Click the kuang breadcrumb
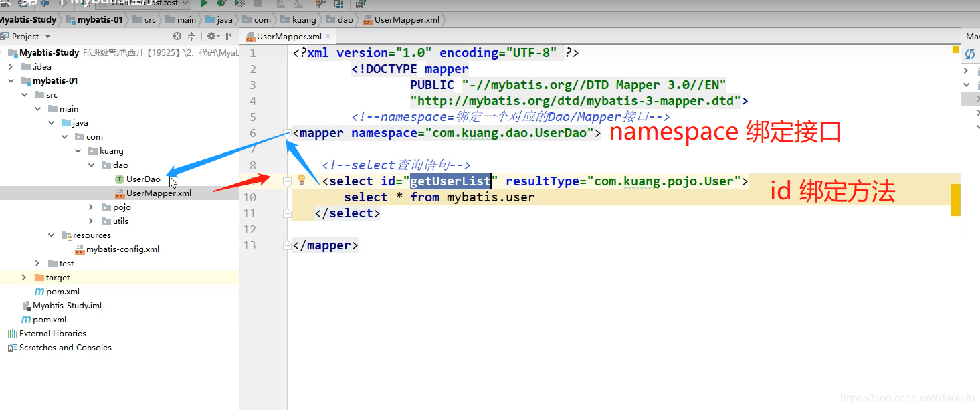 (298, 19)
